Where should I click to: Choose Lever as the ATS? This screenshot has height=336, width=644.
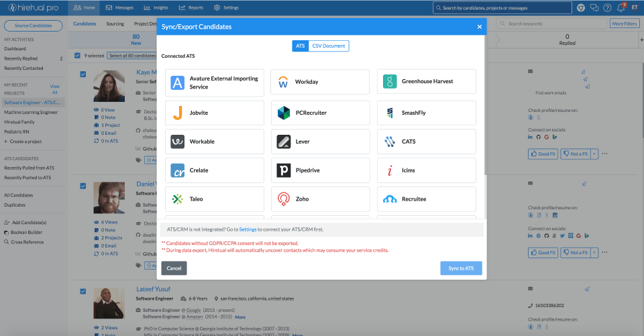tap(320, 142)
